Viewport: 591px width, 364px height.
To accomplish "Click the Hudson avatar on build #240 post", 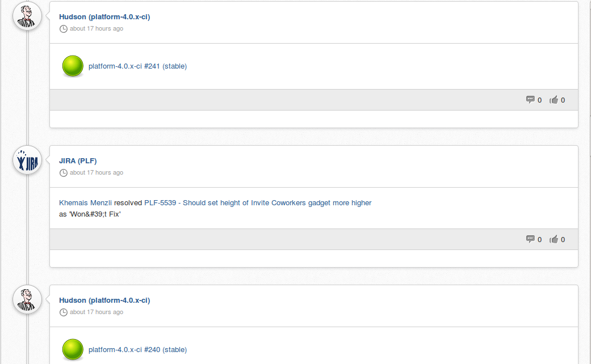I will (x=27, y=299).
